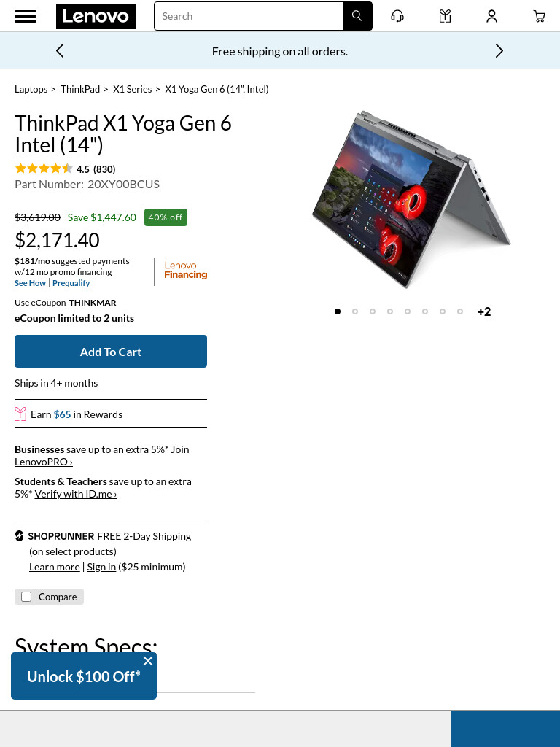Go to ThinkPad breadcrumb
This screenshot has height=747, width=560.
coord(80,89)
